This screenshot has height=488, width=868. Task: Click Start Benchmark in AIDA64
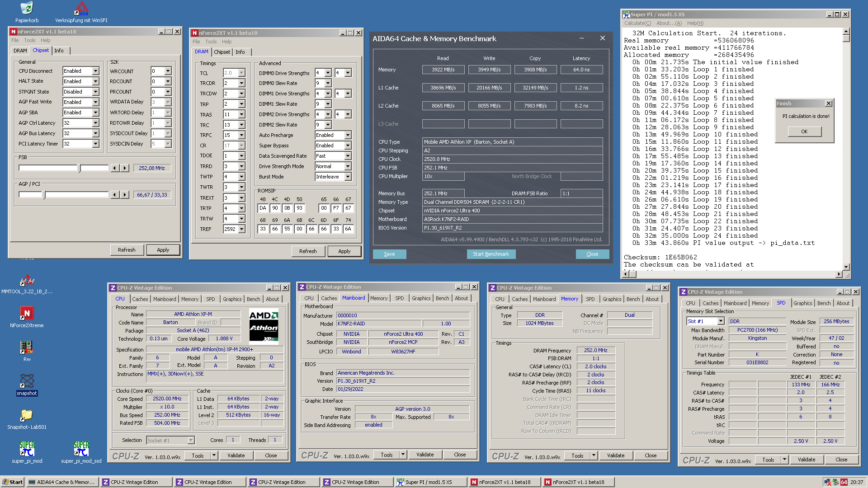491,254
